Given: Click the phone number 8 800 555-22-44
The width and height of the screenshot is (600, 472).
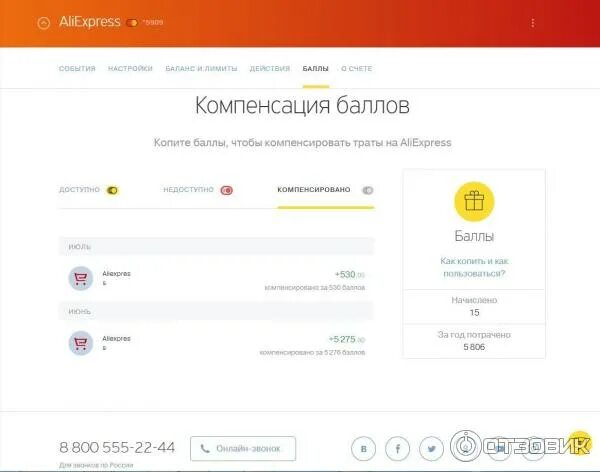Looking at the screenshot, I should pos(117,448).
